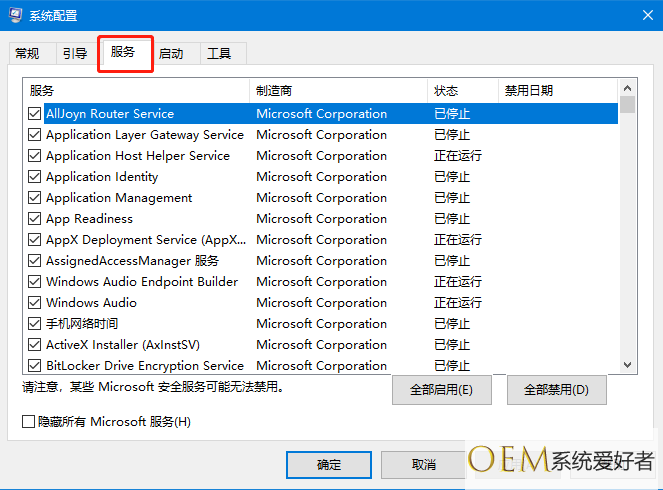The image size is (663, 490).
Task: Click the System Configuration title bar icon
Action: [x=17, y=15]
